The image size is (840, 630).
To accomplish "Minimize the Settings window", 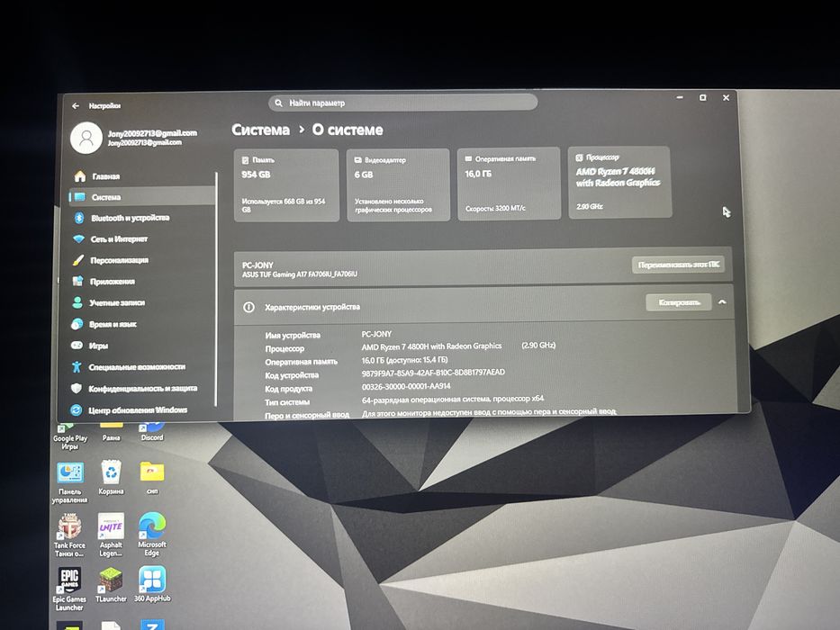I will [680, 97].
